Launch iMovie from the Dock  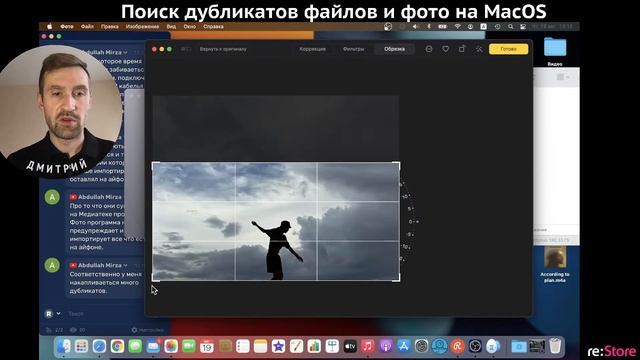(278, 347)
